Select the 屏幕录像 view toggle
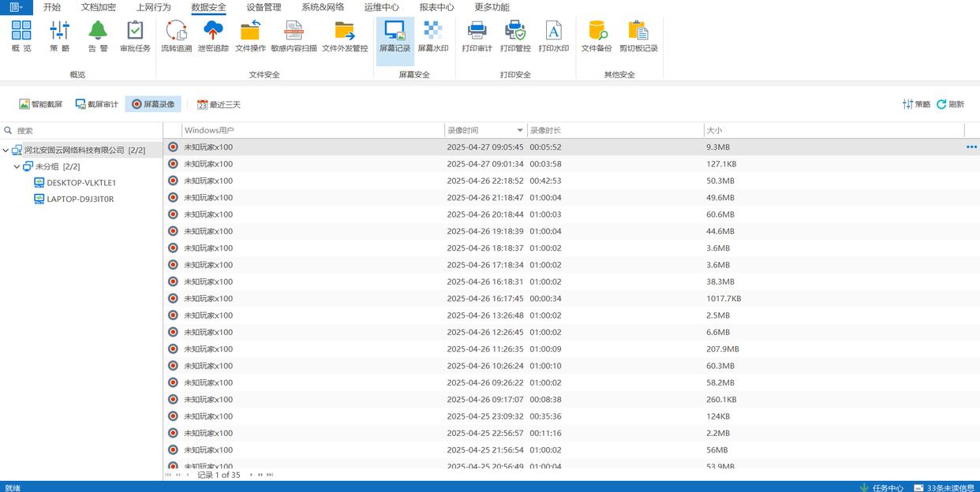 coord(153,104)
